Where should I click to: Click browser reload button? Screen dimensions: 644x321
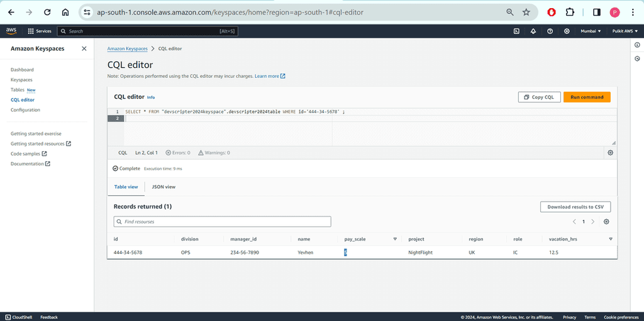[47, 13]
